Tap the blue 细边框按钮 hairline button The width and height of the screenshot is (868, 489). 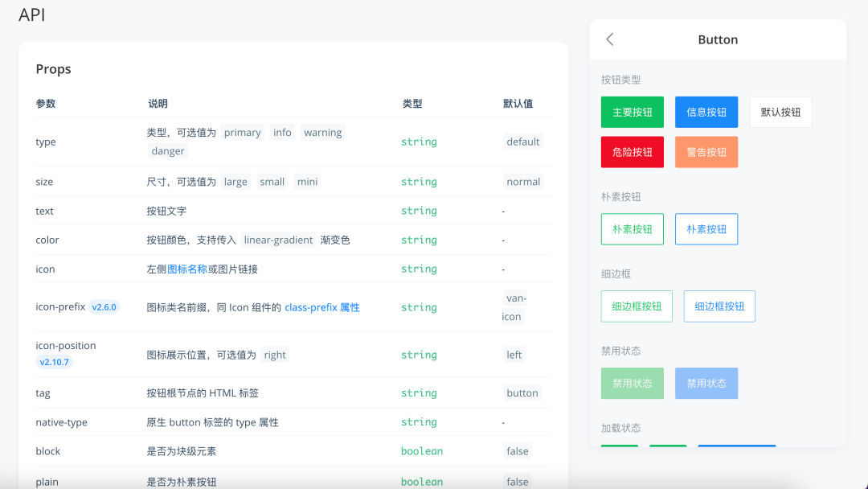click(719, 306)
